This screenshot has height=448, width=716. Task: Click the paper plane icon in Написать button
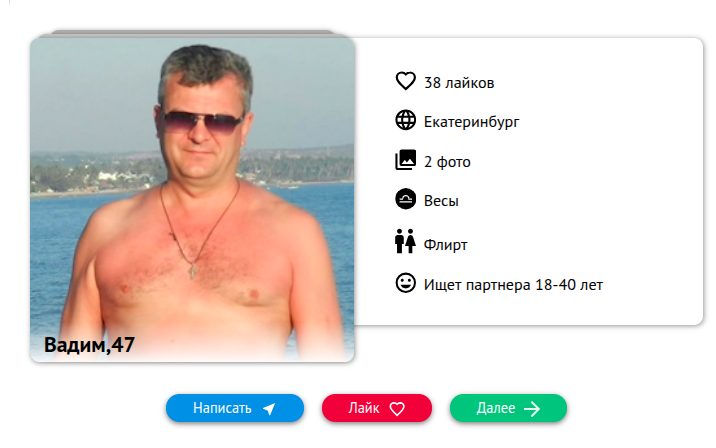[269, 409]
